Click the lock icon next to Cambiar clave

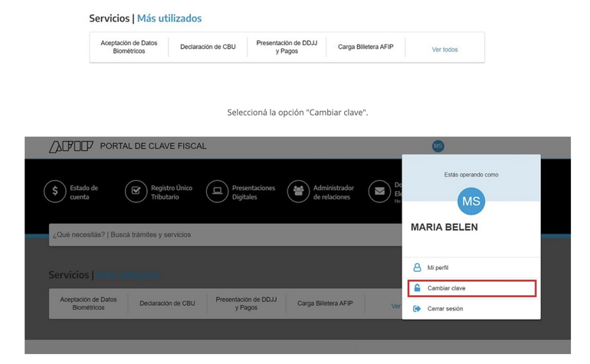(417, 288)
